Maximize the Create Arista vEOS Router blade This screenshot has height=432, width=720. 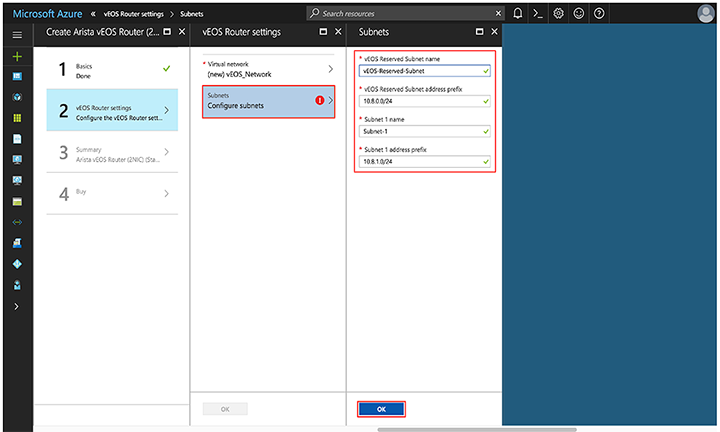click(167, 32)
